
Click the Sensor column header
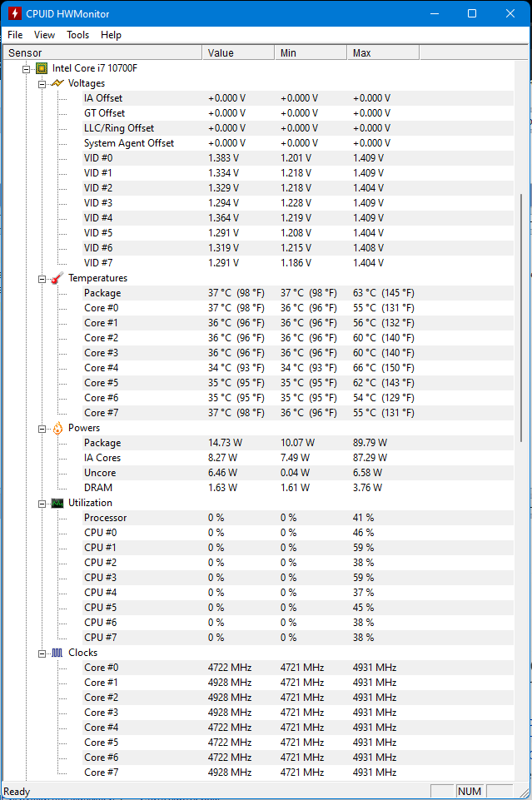100,52
